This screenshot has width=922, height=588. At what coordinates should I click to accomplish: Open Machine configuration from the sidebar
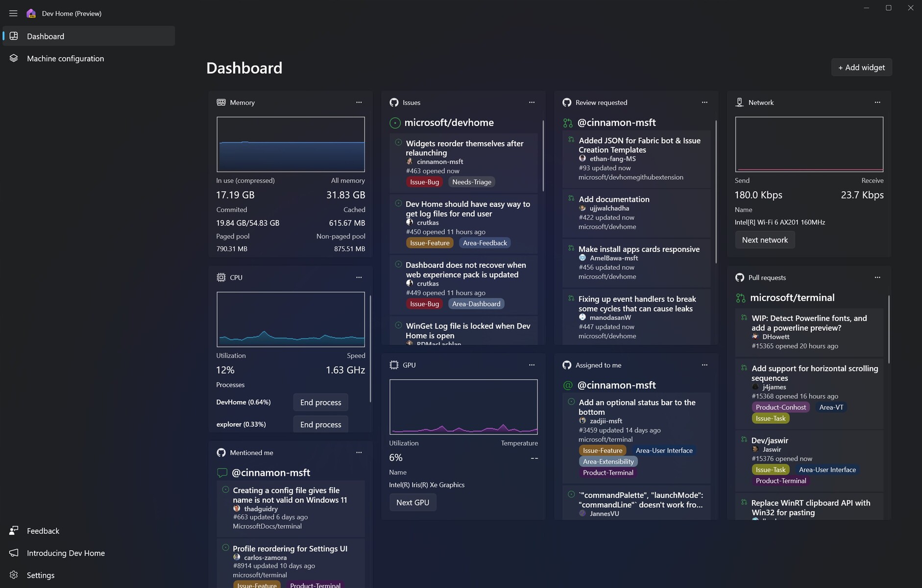65,58
